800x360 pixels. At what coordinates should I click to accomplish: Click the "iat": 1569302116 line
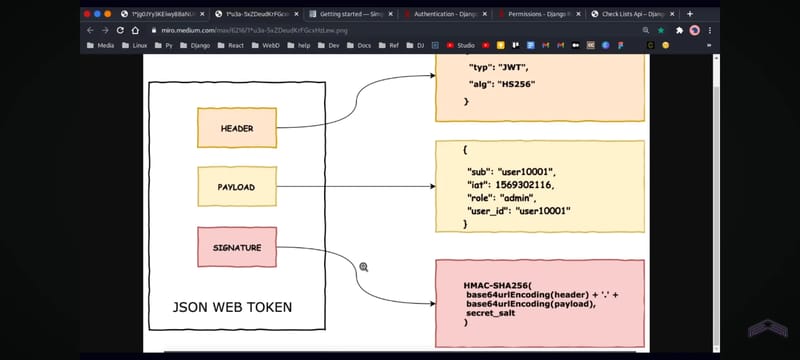coord(510,185)
